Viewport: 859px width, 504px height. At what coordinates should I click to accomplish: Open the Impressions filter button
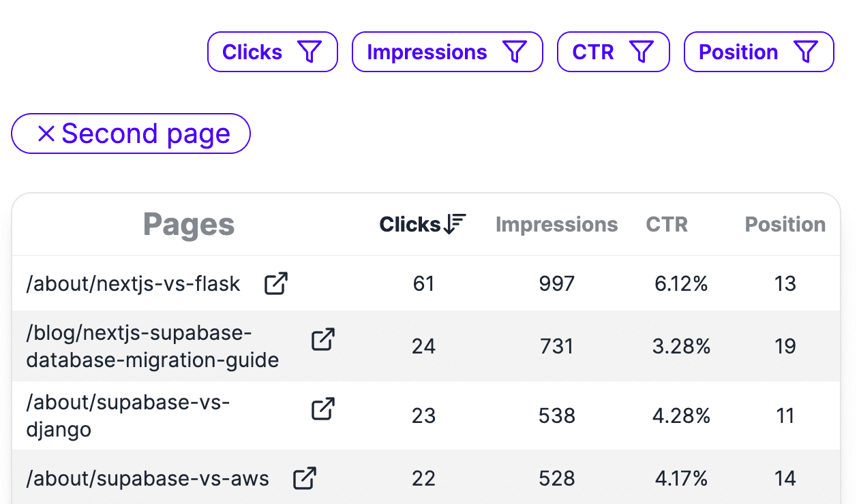coord(447,52)
